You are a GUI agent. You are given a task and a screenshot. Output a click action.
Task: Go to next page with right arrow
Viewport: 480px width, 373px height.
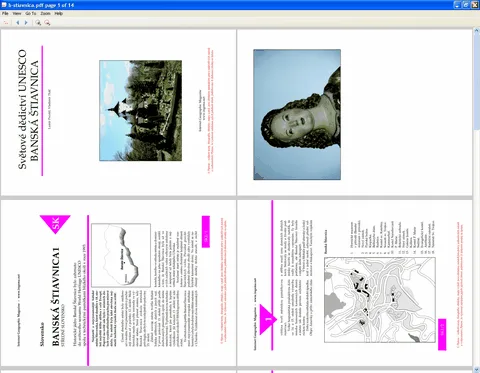tap(26, 23)
